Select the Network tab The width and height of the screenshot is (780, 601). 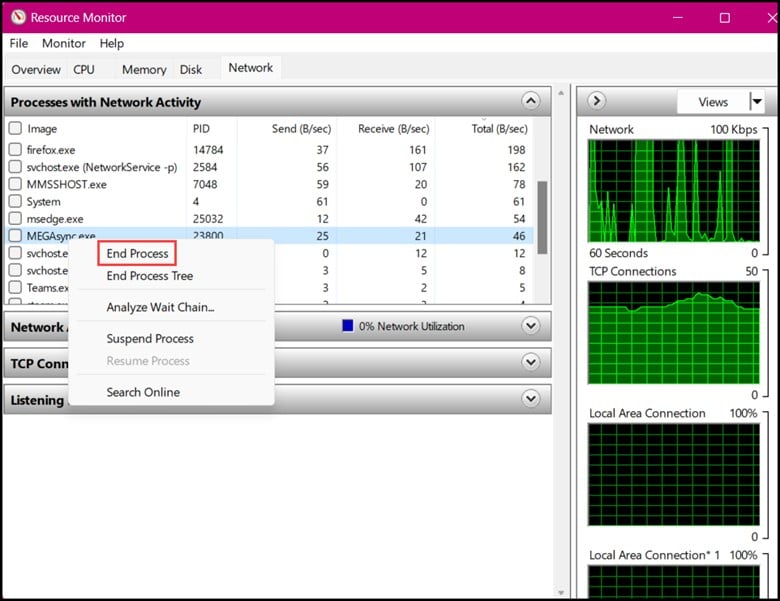click(251, 68)
